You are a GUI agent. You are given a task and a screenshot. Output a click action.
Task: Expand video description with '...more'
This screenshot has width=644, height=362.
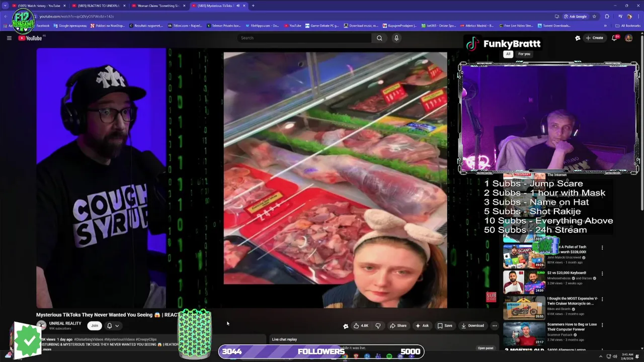[x=46, y=349]
